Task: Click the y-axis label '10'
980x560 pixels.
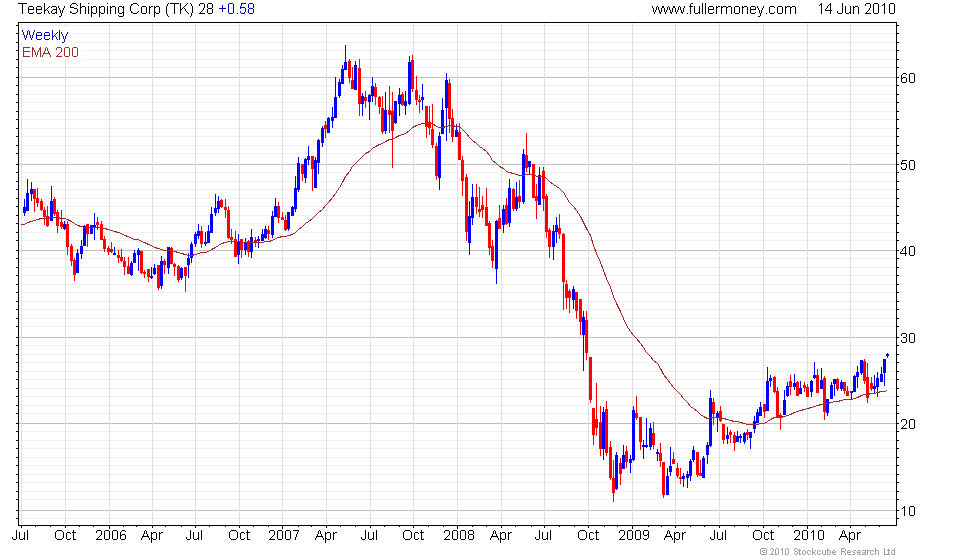Action: pyautogui.click(x=908, y=511)
